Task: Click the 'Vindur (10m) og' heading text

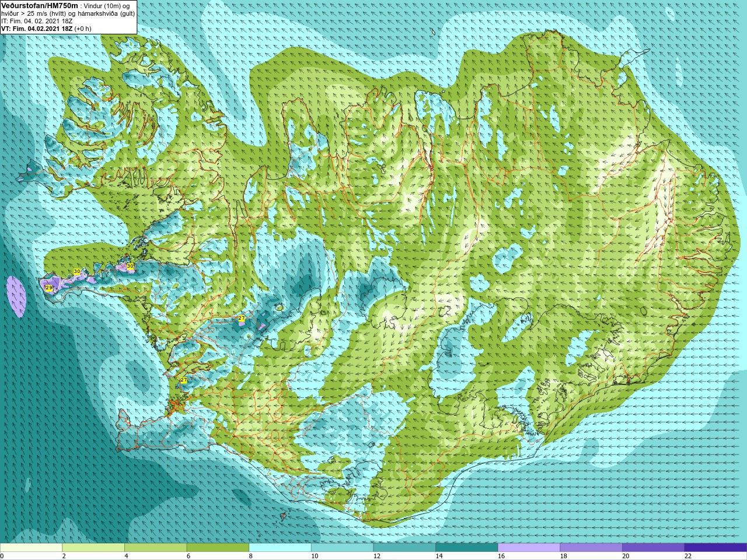Action: [107, 6]
